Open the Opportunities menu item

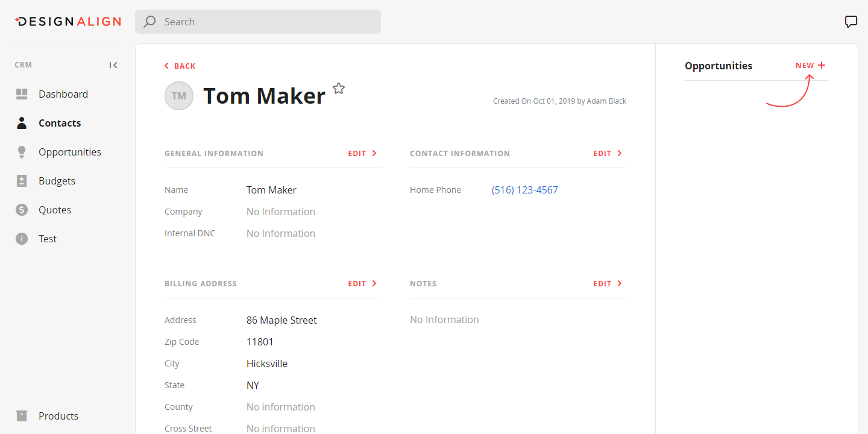70,152
